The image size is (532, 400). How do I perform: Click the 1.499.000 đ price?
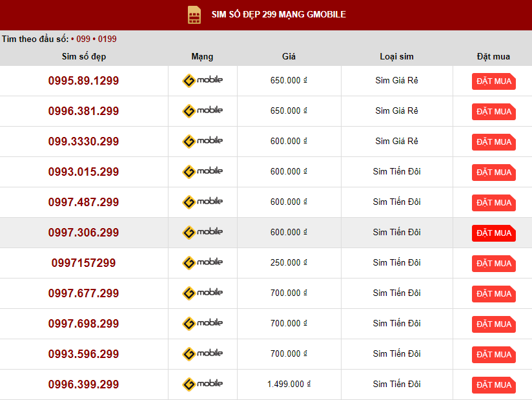[289, 384]
